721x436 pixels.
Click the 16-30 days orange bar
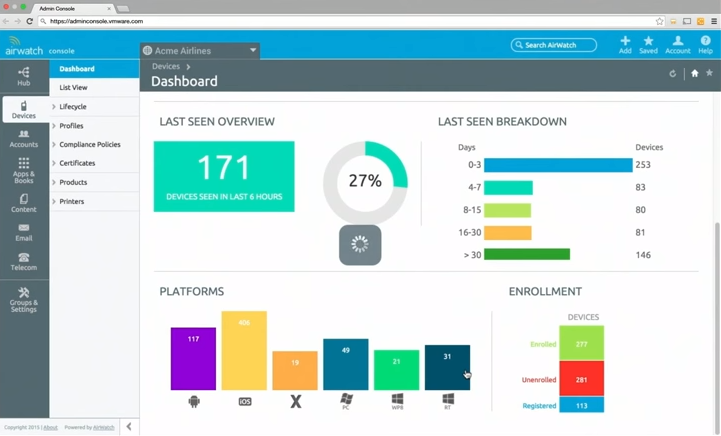pyautogui.click(x=508, y=233)
